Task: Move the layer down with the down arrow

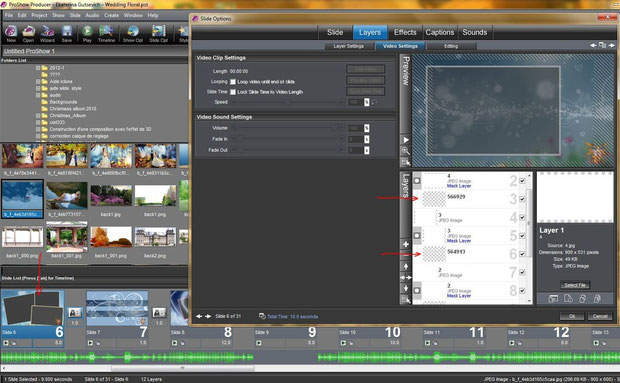Action: (x=406, y=288)
